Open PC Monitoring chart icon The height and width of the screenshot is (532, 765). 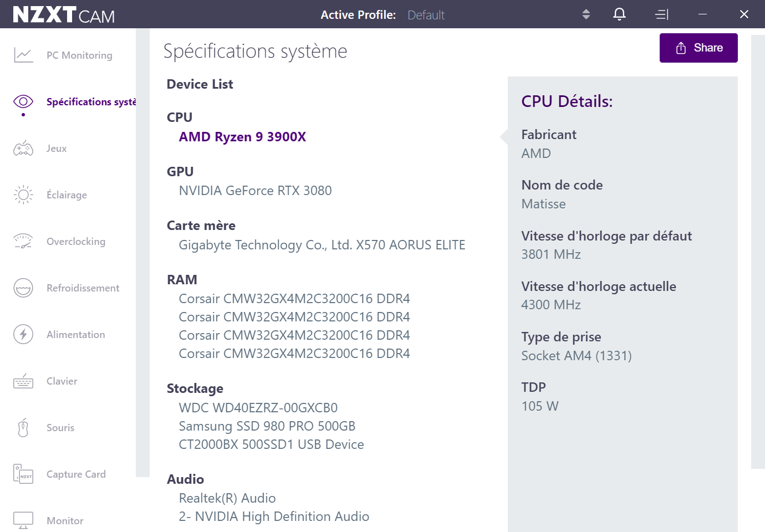(x=23, y=55)
